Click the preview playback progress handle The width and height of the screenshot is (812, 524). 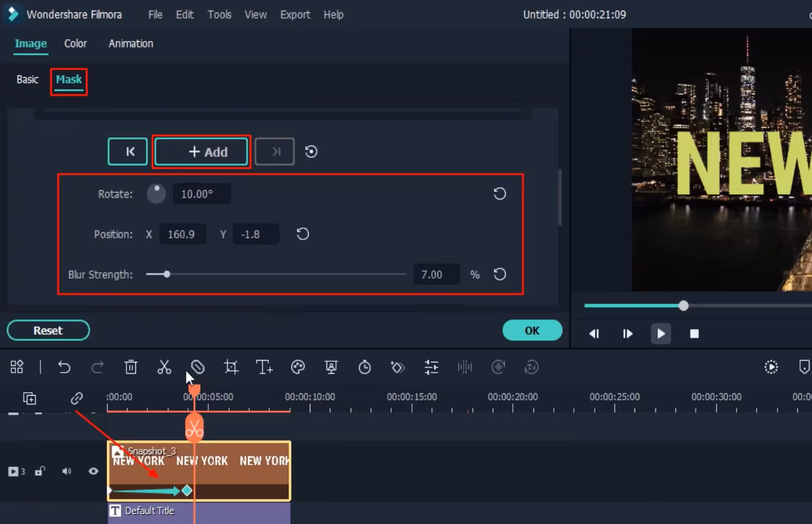[x=684, y=305]
